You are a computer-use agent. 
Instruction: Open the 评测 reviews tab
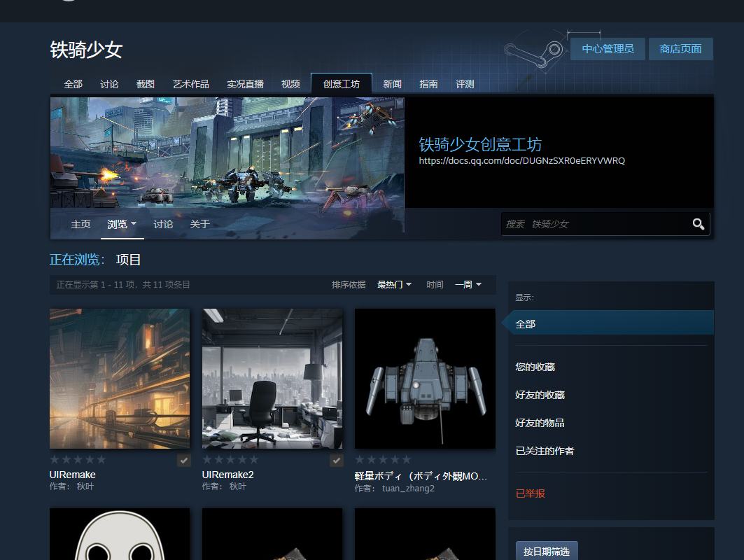(x=465, y=84)
